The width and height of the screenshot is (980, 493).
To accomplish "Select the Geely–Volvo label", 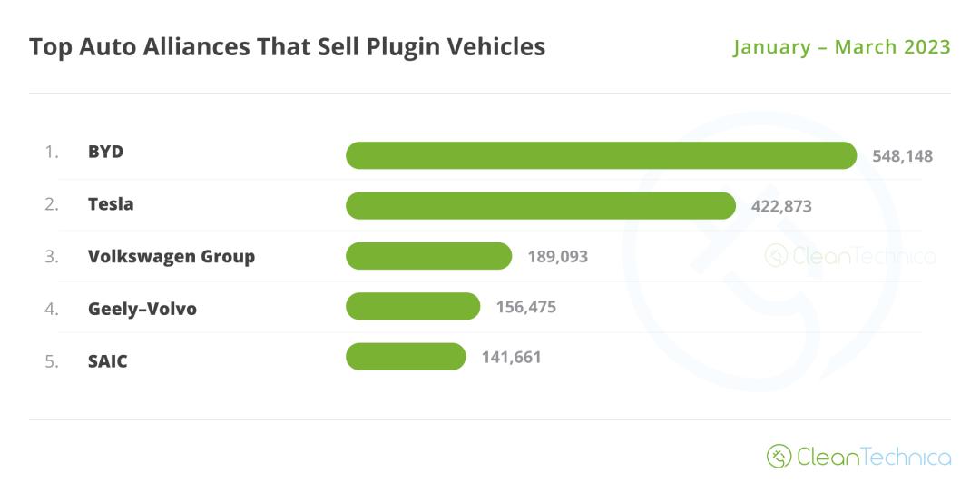I will (x=142, y=309).
